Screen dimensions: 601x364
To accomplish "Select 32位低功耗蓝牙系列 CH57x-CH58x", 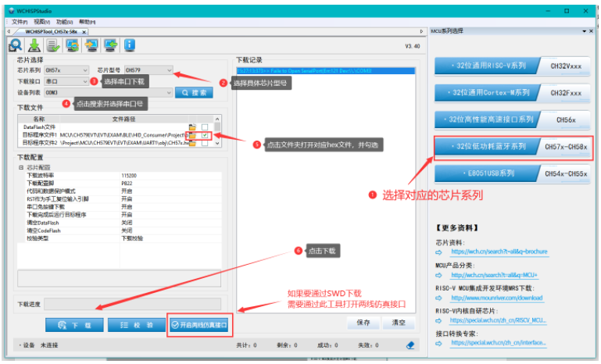I will [x=512, y=147].
